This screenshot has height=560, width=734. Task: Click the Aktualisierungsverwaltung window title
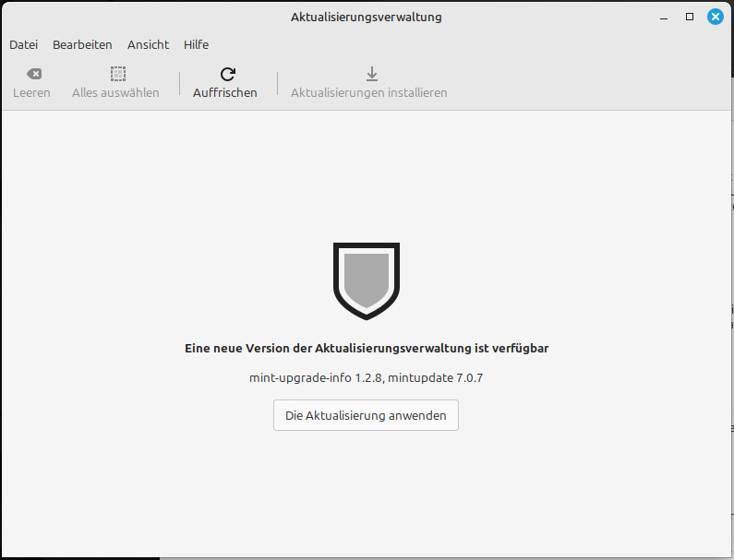click(x=366, y=17)
